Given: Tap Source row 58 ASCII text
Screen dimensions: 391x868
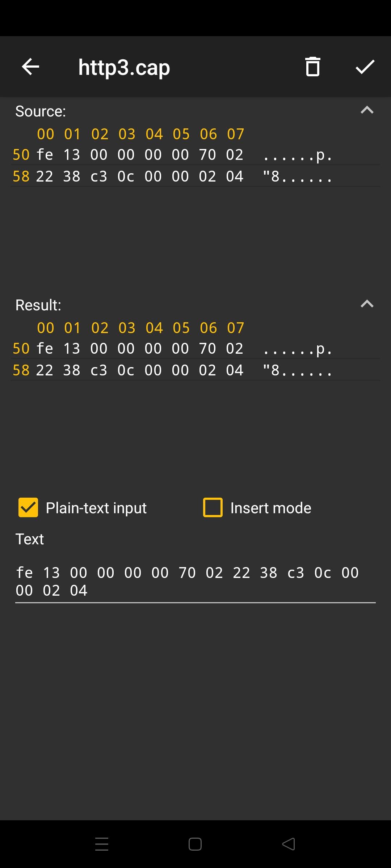Looking at the screenshot, I should [297, 176].
